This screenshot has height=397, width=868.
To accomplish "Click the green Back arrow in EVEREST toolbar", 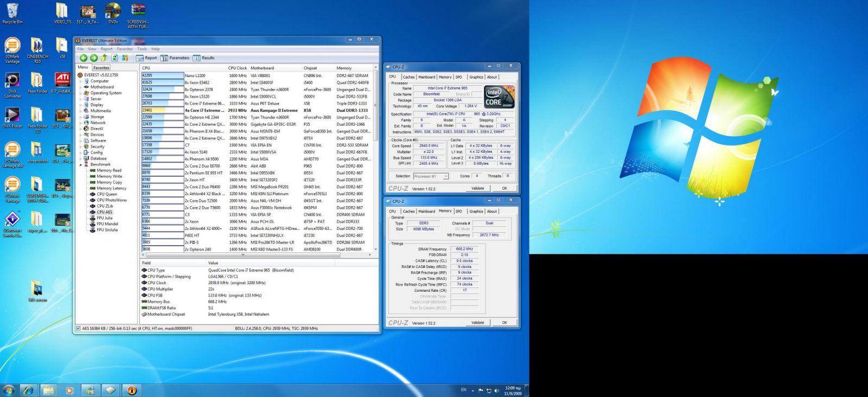I will [x=84, y=58].
